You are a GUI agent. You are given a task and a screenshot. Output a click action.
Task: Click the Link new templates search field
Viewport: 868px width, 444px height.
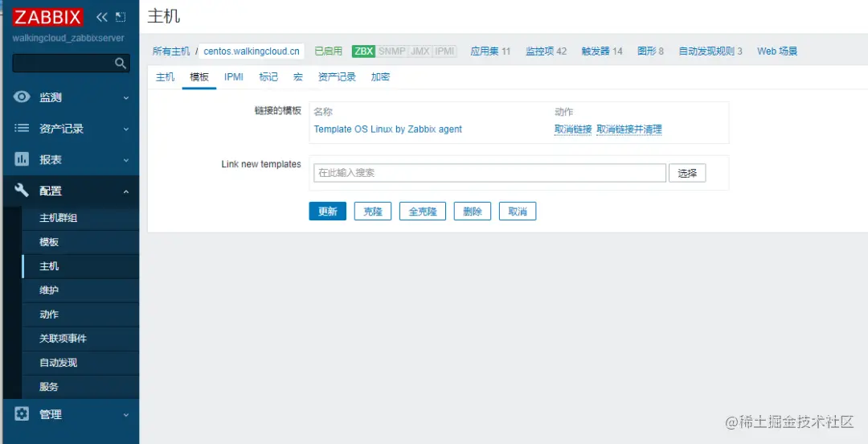(489, 173)
